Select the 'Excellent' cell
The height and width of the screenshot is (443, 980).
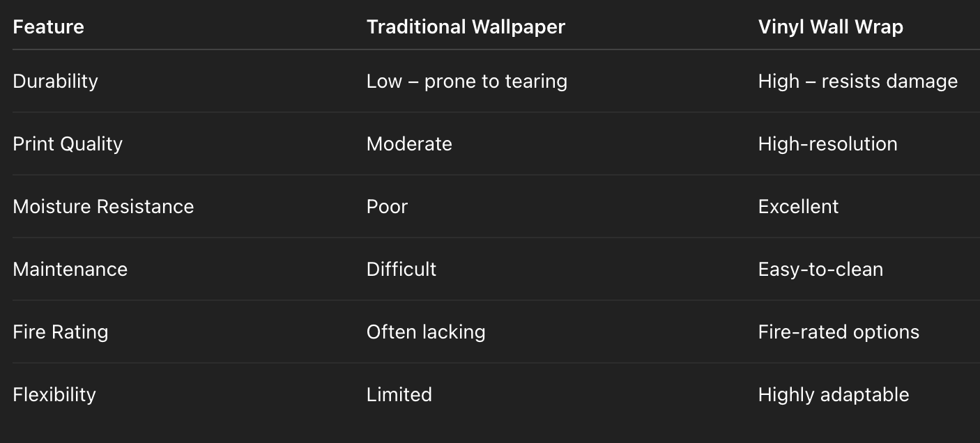click(798, 206)
